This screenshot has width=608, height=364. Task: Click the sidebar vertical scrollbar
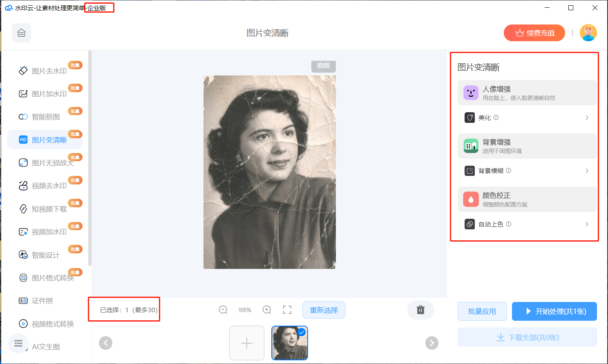pos(90,158)
